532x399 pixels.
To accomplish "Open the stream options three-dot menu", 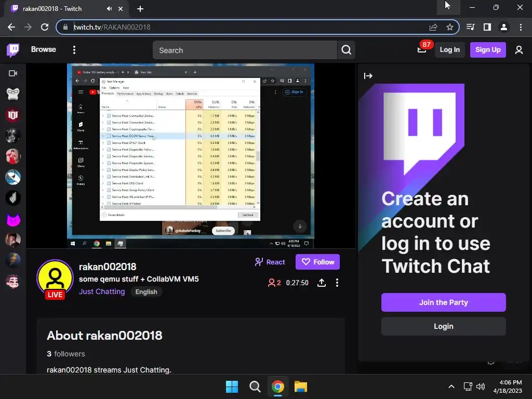I will tap(337, 283).
